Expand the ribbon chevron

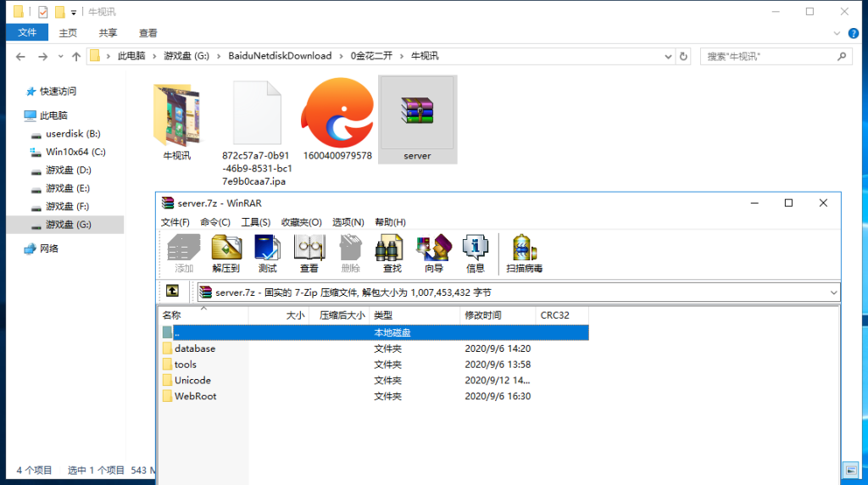[837, 33]
